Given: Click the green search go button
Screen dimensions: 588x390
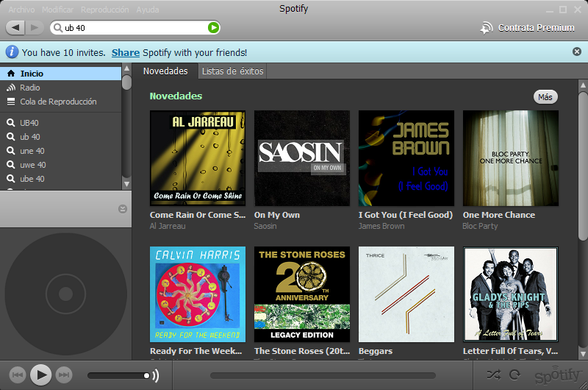Looking at the screenshot, I should [213, 28].
